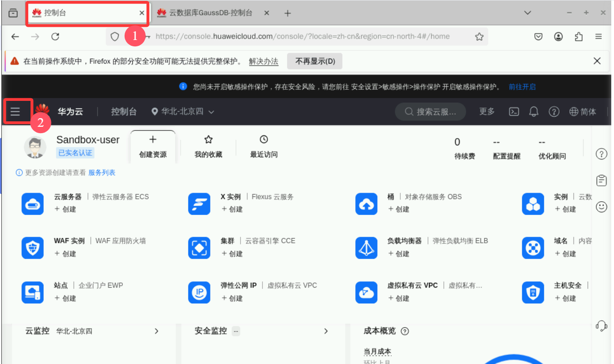Click the search cloud services field
The image size is (614, 364).
(x=431, y=111)
